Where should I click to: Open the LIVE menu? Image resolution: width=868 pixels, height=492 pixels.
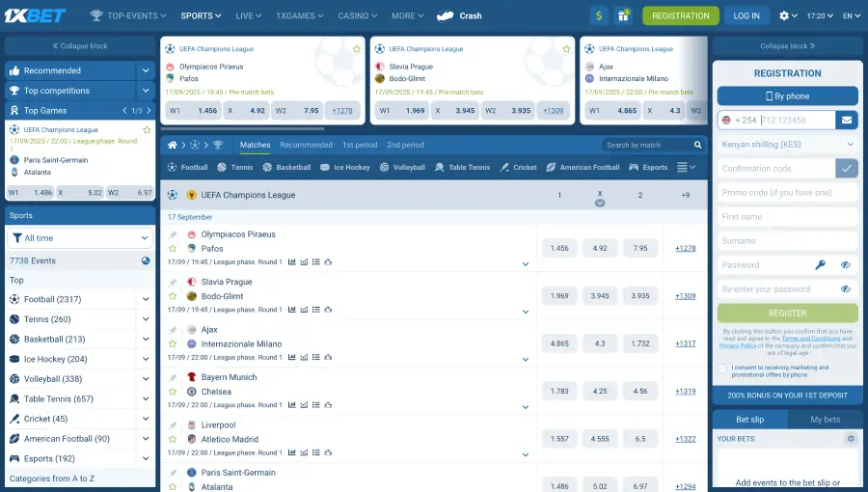tap(248, 15)
